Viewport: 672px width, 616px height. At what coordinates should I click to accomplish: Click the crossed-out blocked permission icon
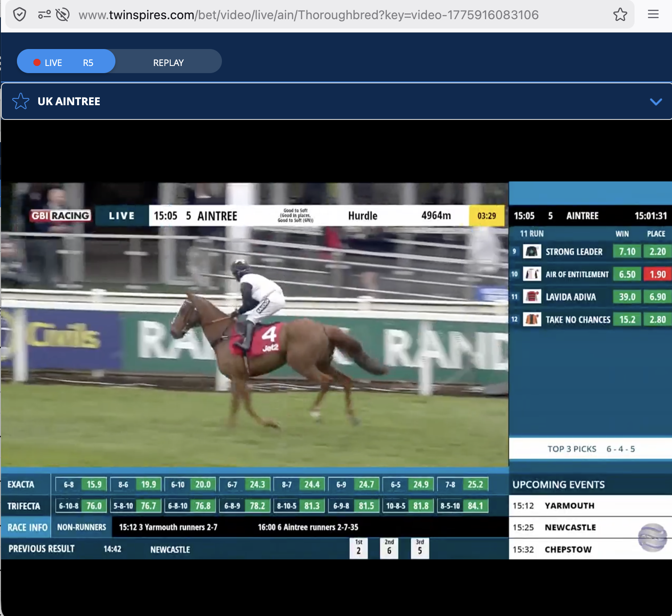click(63, 15)
